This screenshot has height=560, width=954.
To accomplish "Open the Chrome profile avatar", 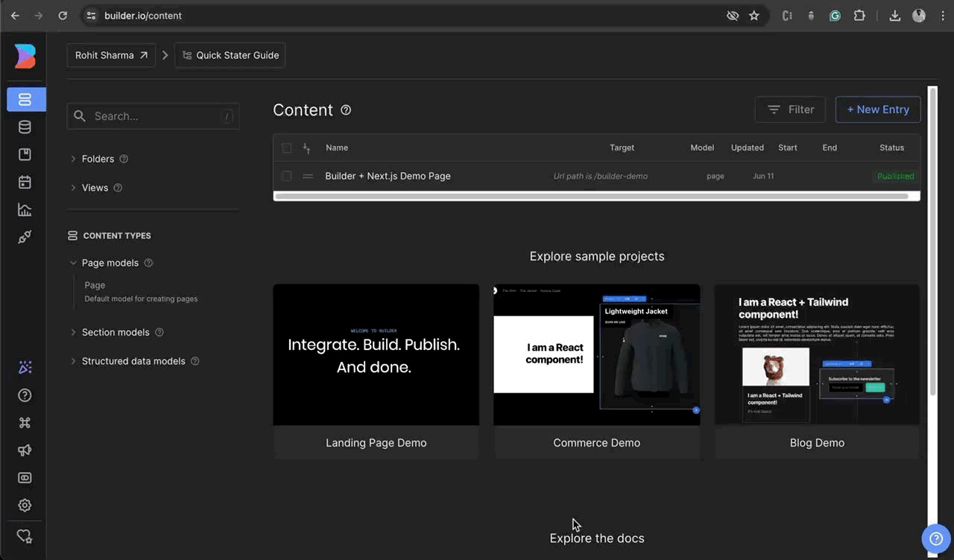I will click(919, 16).
